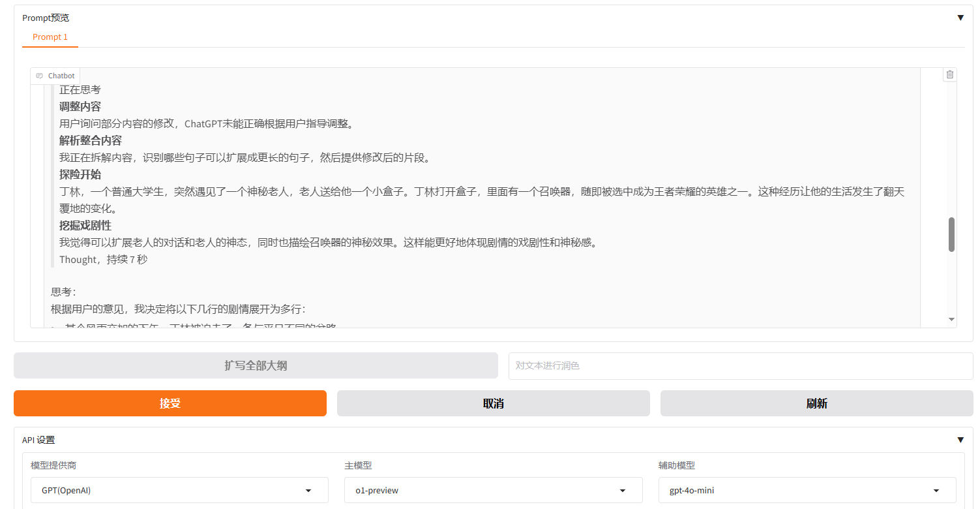Click the scrollbar down arrow in chatbot
Screen dimensions: 980x509
(x=951, y=319)
